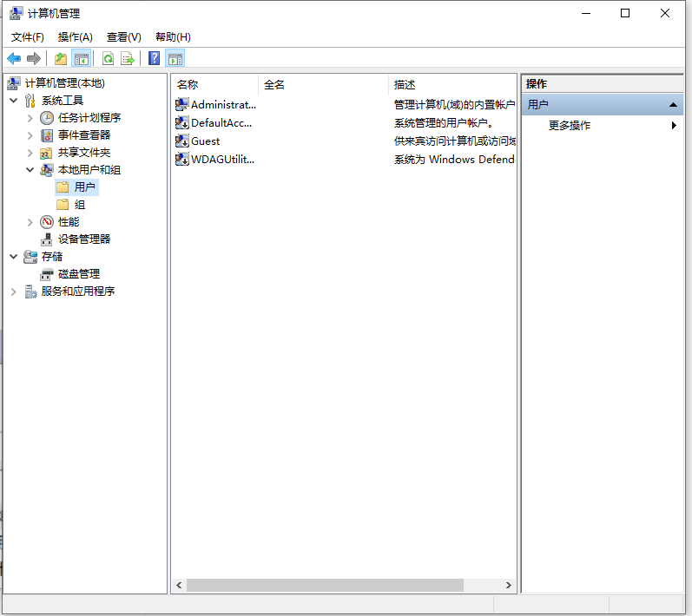Click description 系统管理的用户帐户。
The image size is (692, 616).
[x=444, y=122]
